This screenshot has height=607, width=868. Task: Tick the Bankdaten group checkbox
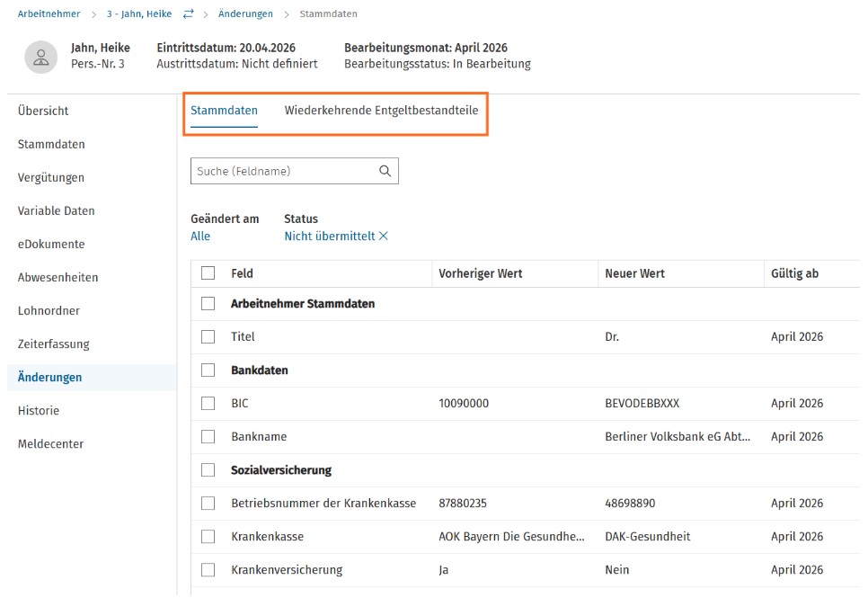point(208,370)
